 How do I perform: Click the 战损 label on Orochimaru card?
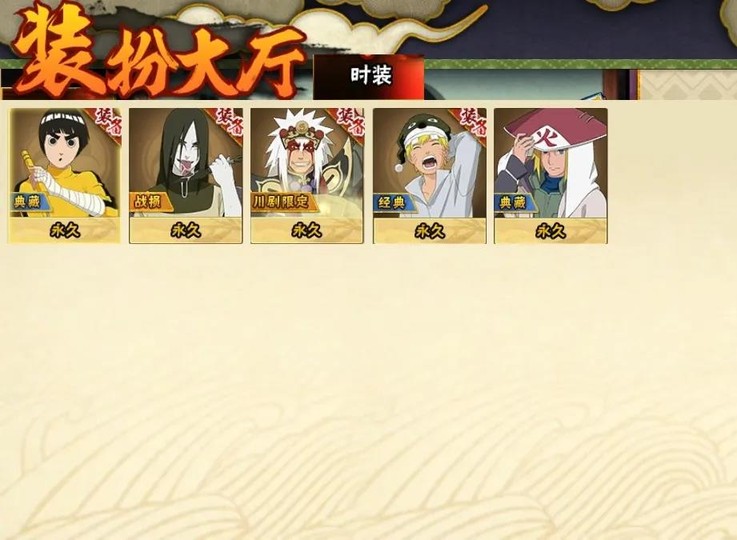146,202
